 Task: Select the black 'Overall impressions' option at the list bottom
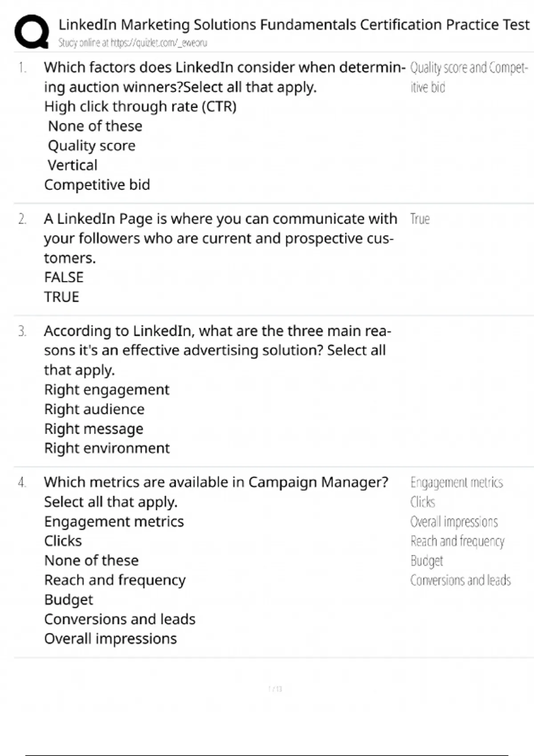[110, 639]
